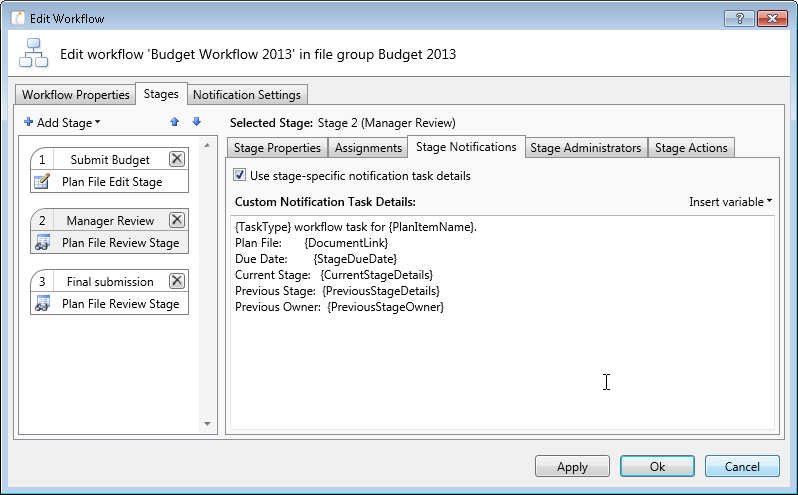Toggle stage-specific notification task details checkbox
The width and height of the screenshot is (798, 495).
point(239,175)
